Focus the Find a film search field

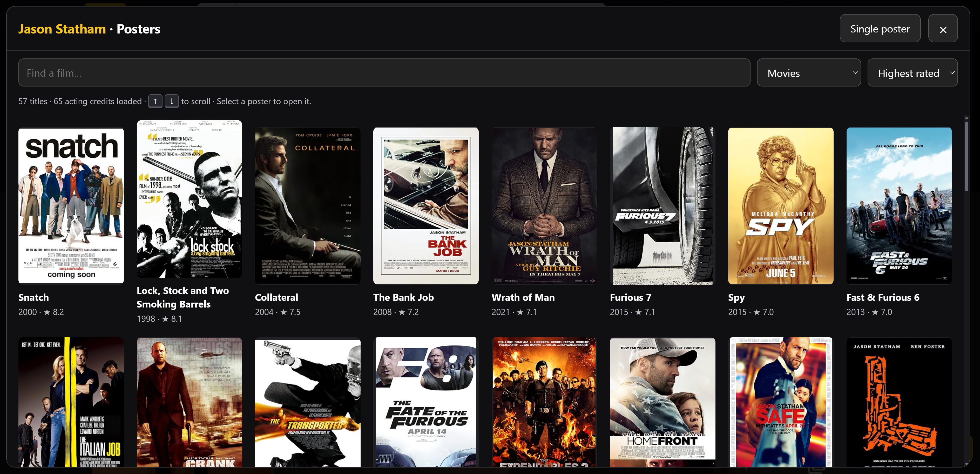point(384,72)
